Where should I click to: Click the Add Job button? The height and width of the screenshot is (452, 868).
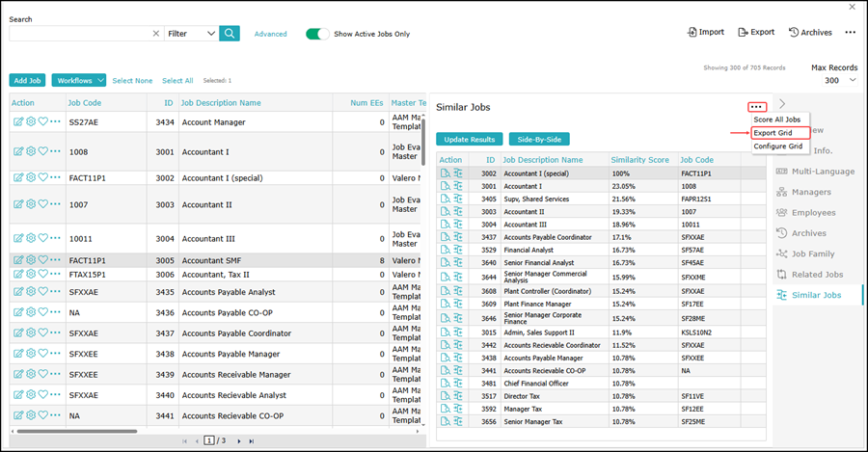[x=27, y=81]
